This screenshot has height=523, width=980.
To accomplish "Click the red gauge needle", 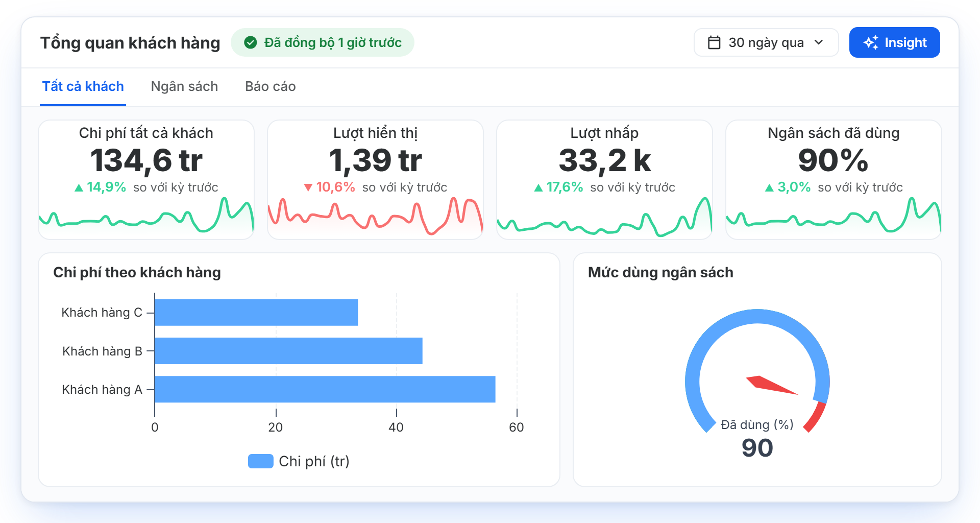I will [772, 385].
